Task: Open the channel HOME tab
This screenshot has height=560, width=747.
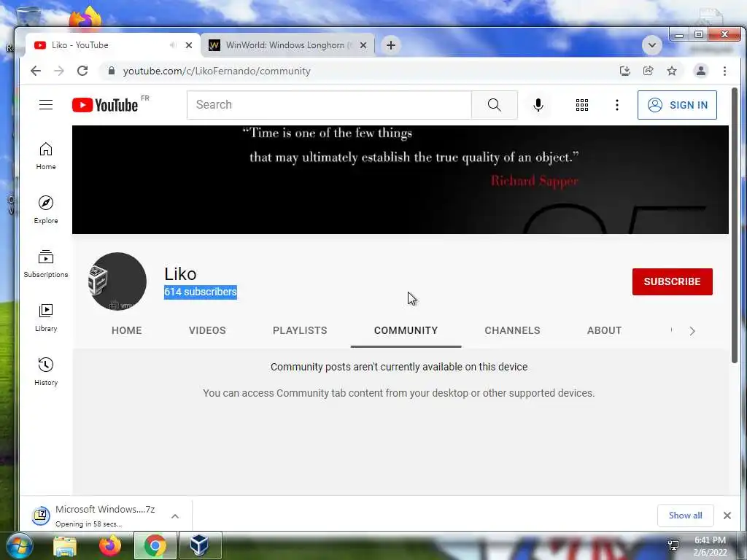Action: [x=127, y=330]
